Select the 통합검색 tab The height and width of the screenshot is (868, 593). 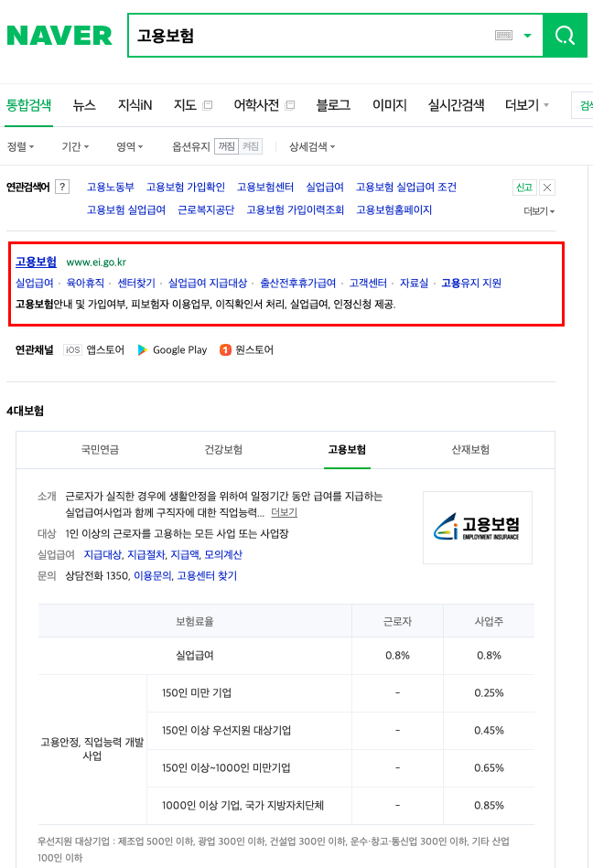(28, 104)
